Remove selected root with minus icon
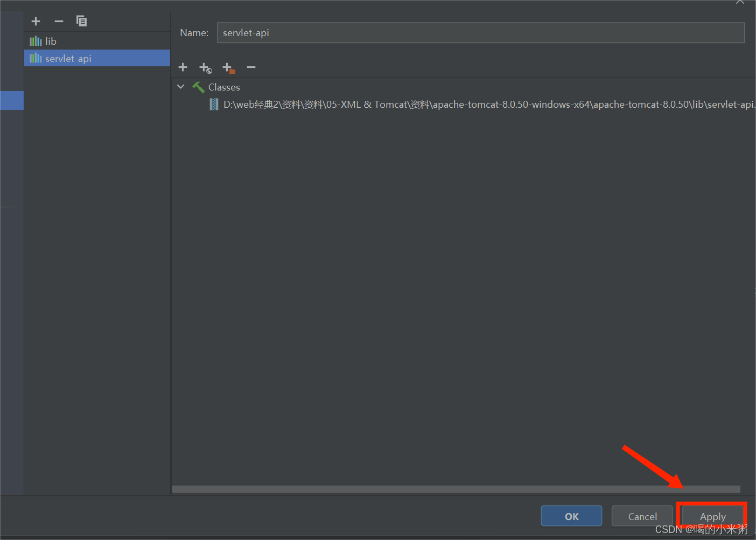This screenshot has width=756, height=540. click(251, 67)
